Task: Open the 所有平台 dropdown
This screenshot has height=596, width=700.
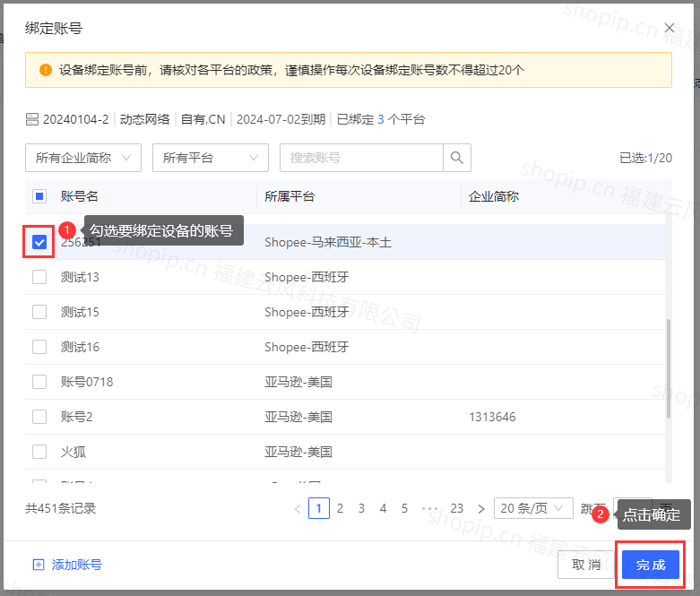Action: pos(211,158)
